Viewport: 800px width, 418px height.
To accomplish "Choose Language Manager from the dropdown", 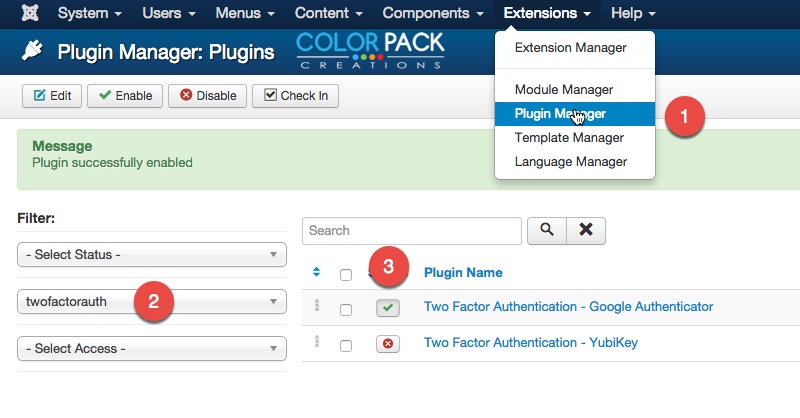I will tap(570, 161).
